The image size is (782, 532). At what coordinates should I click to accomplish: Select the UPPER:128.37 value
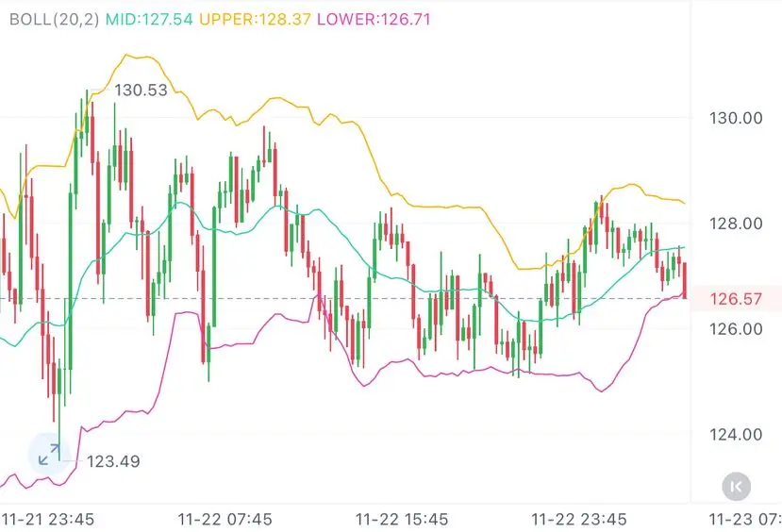coord(255,20)
